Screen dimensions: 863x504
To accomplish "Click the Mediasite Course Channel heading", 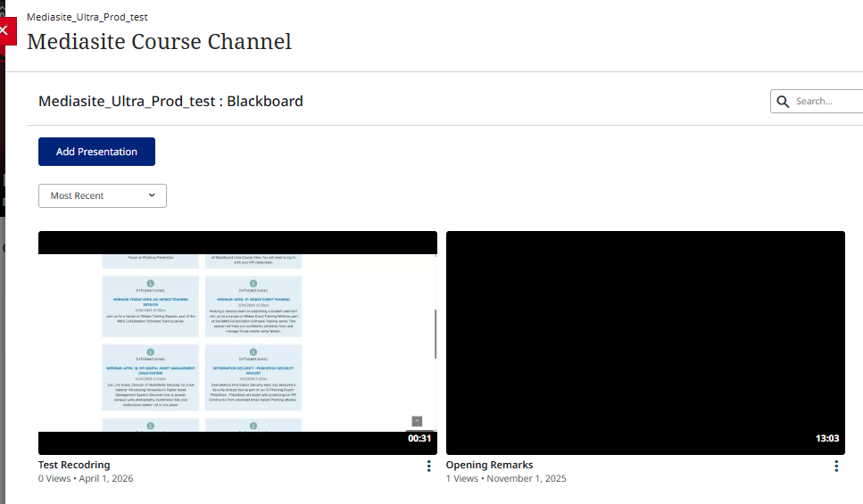I will pyautogui.click(x=159, y=42).
